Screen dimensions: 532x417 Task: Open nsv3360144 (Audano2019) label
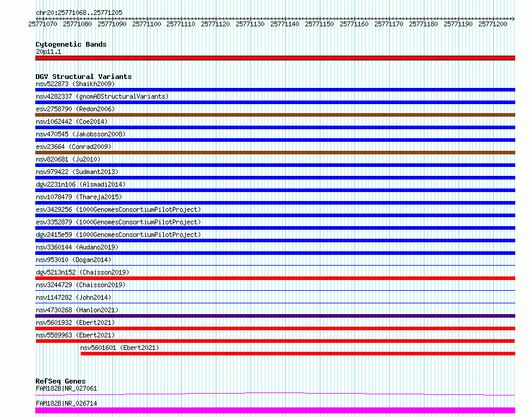[77, 247]
